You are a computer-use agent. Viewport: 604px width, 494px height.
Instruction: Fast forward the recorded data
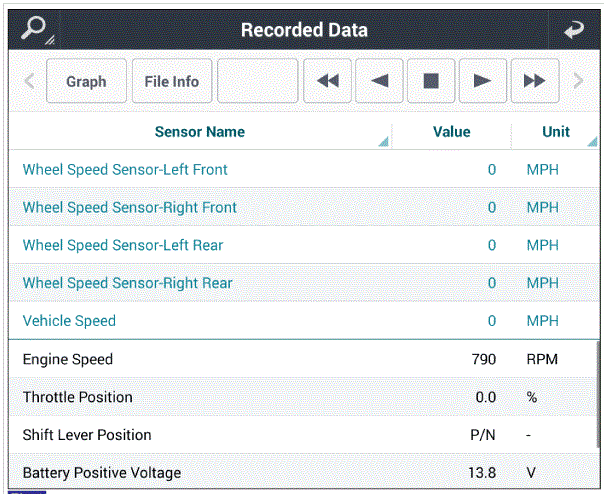(535, 81)
